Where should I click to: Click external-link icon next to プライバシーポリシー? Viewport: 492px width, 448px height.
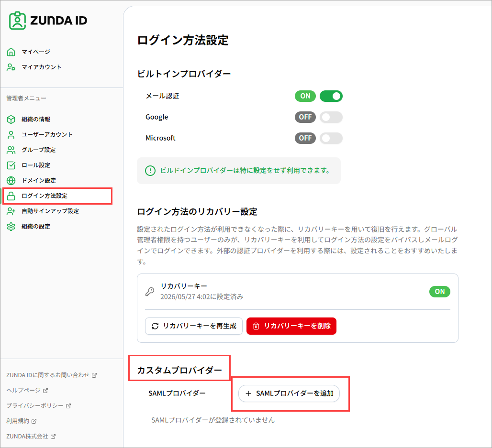pyautogui.click(x=68, y=406)
